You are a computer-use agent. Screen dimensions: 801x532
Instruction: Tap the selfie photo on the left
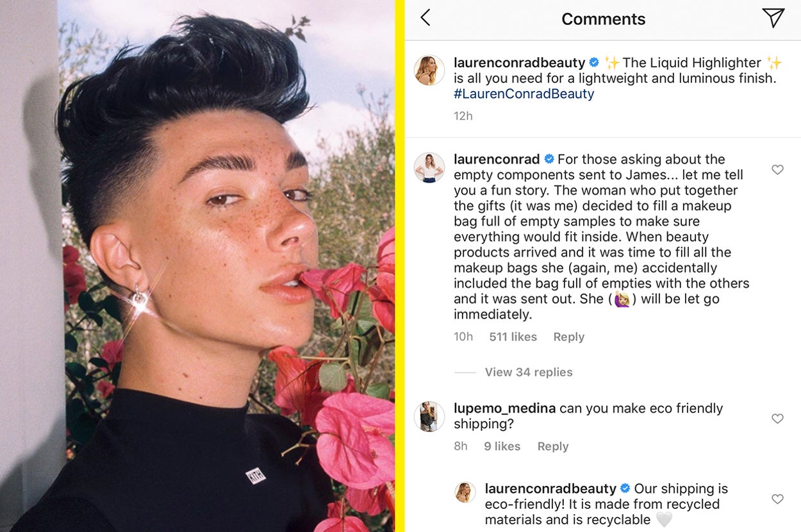pos(197,266)
